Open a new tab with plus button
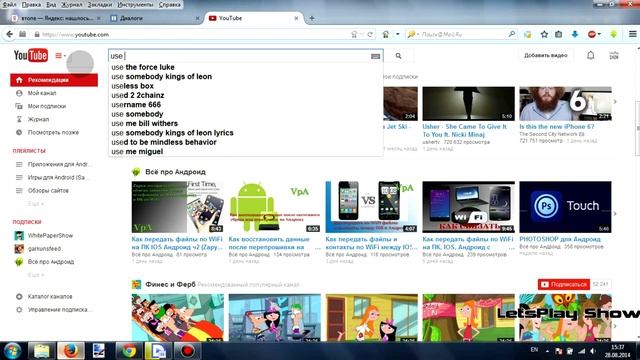 click(311, 18)
